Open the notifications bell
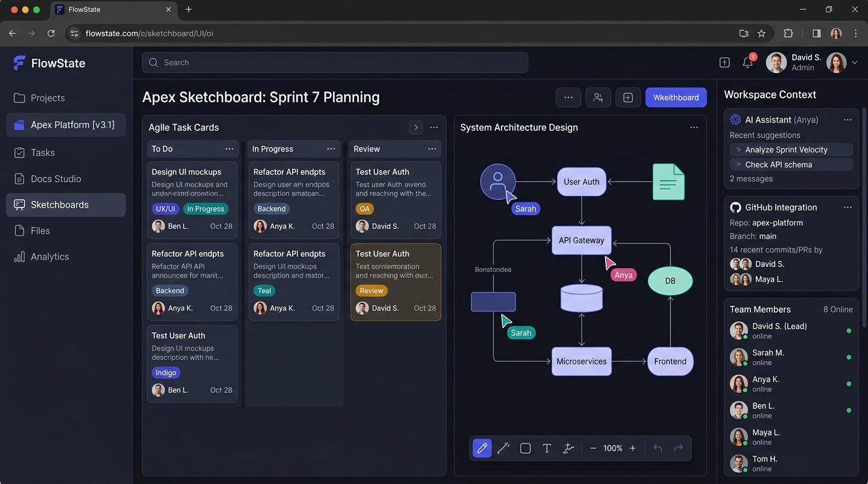The height and width of the screenshot is (484, 868). 748,62
